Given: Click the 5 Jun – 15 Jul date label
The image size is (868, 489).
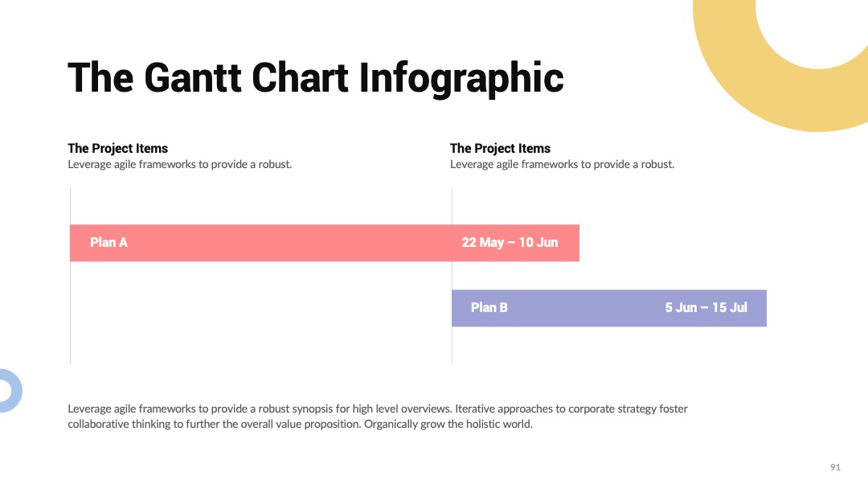Looking at the screenshot, I should (706, 308).
